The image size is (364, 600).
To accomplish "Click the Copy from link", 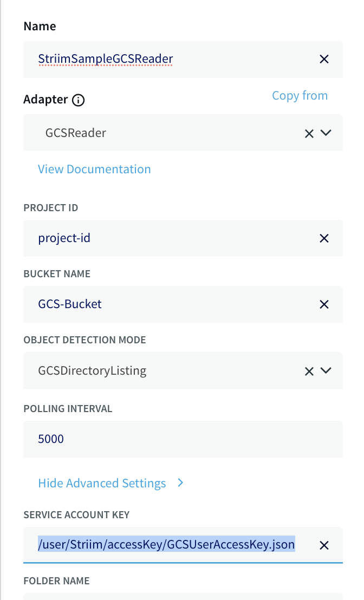I will 300,95.
